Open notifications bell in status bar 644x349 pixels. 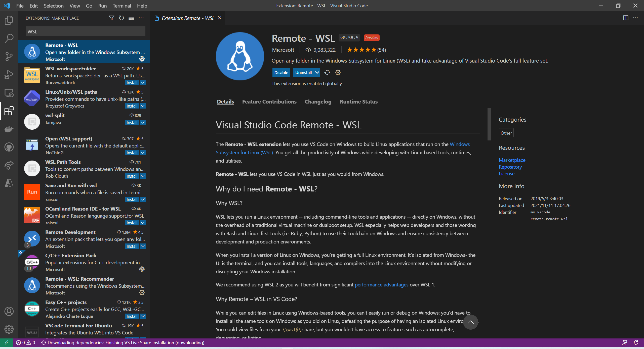tap(636, 342)
